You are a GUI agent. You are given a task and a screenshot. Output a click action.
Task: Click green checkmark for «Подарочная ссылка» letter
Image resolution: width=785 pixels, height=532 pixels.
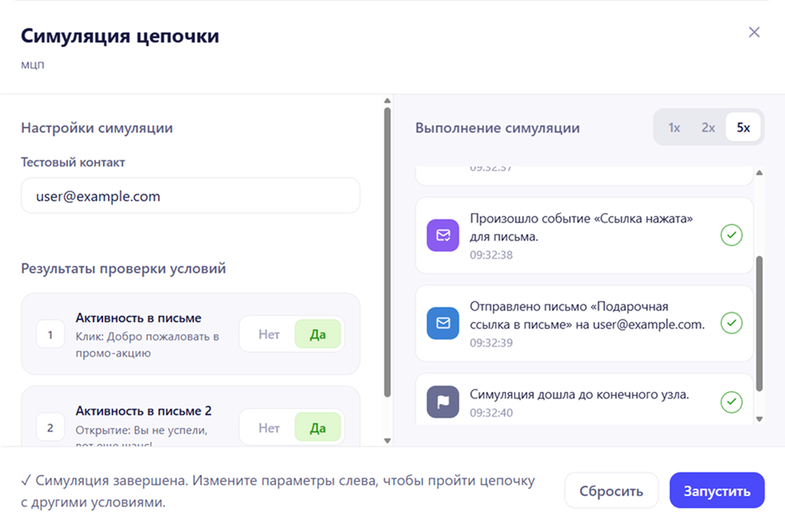click(732, 323)
